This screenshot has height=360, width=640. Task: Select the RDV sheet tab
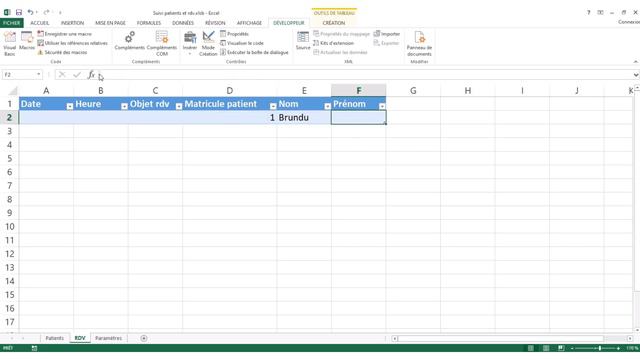tap(80, 338)
